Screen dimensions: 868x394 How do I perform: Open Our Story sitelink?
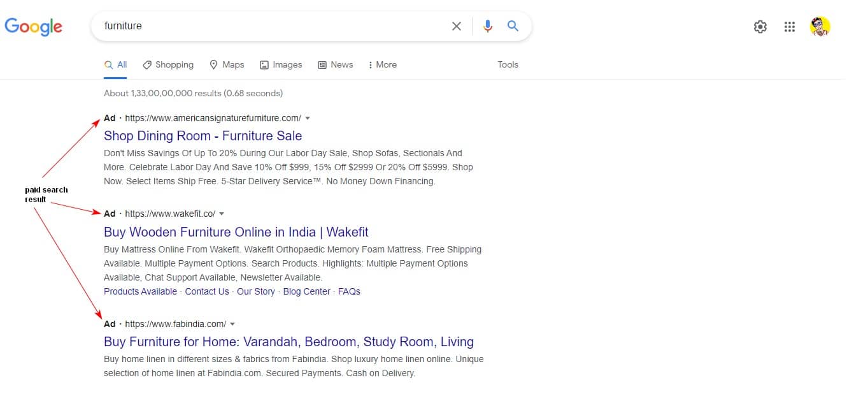point(256,291)
